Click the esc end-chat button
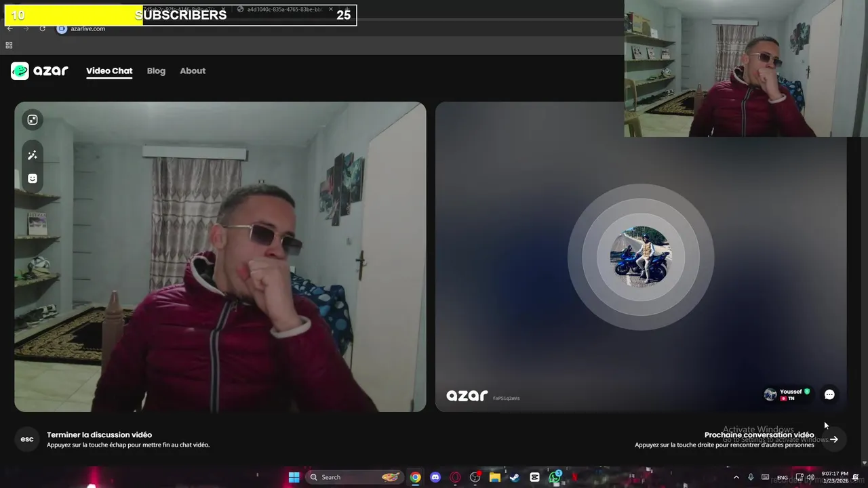 (27, 439)
